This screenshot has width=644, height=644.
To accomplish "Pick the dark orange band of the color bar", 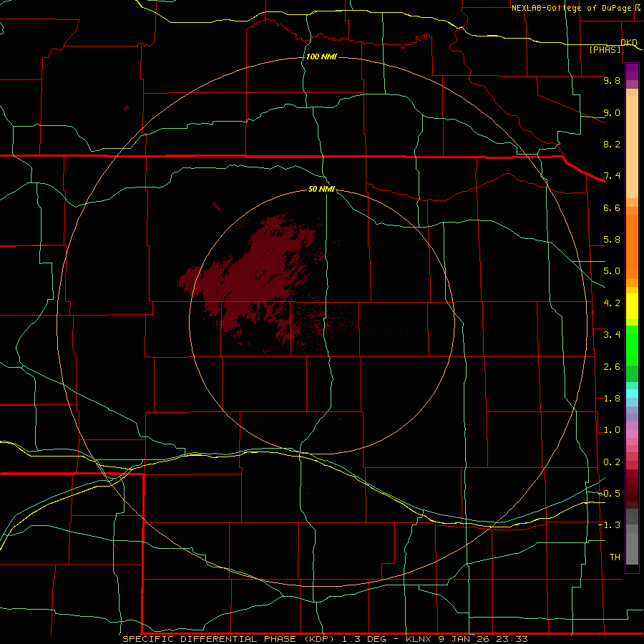I will pyautogui.click(x=632, y=247).
